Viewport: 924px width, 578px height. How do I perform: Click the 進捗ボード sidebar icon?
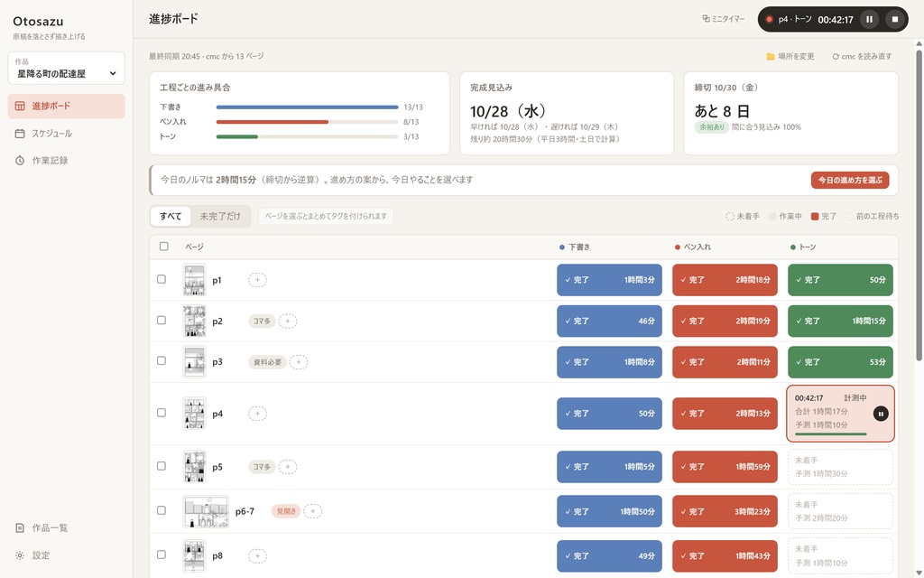(x=20, y=107)
